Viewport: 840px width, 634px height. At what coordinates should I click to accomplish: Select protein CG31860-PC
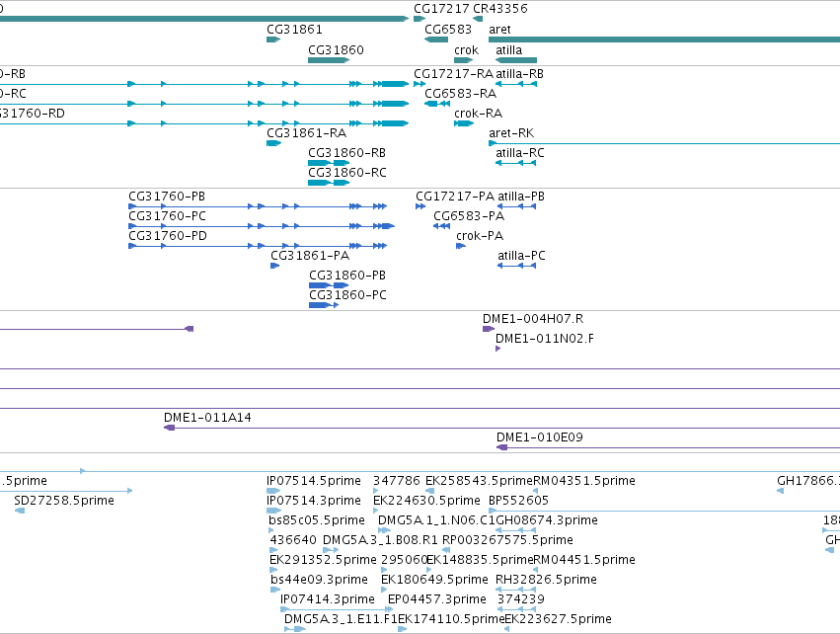pos(347,296)
